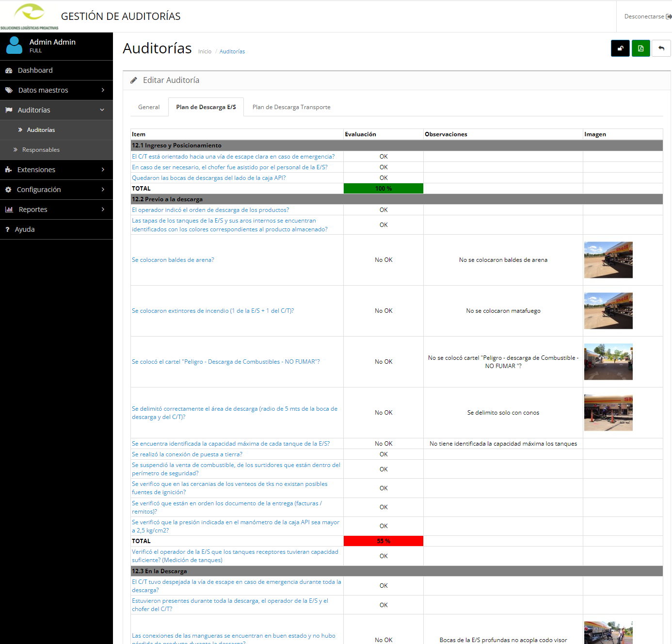
Task: Open the thumbnail image for the cones observation
Action: pos(608,413)
